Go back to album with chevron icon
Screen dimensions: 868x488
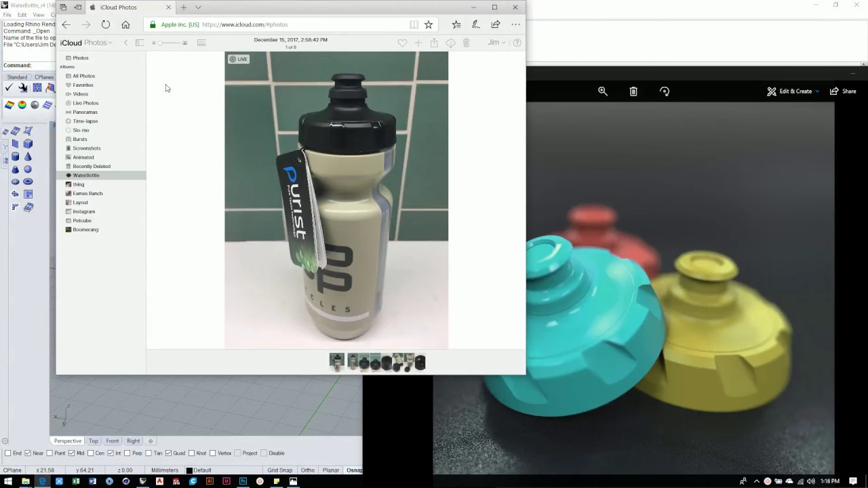click(125, 43)
